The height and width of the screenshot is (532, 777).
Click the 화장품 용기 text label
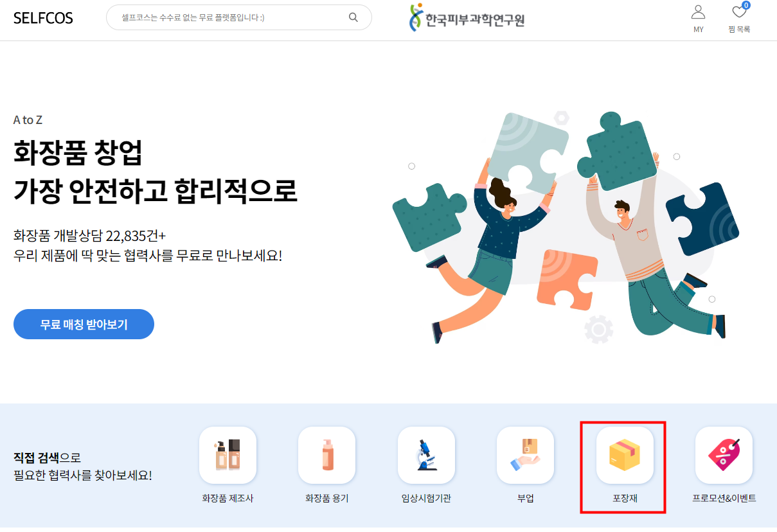coord(327,499)
